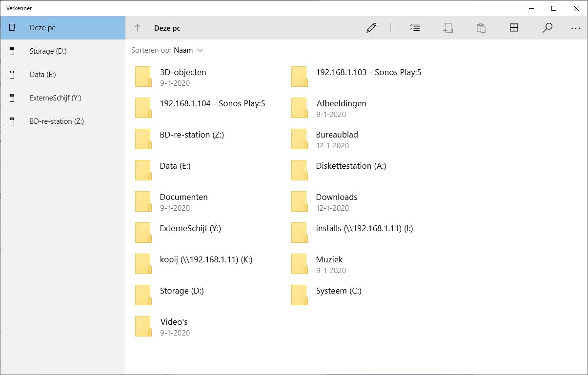Click the Data (E:) drive icon in sidebar
The height and width of the screenshot is (375, 588).
12,75
